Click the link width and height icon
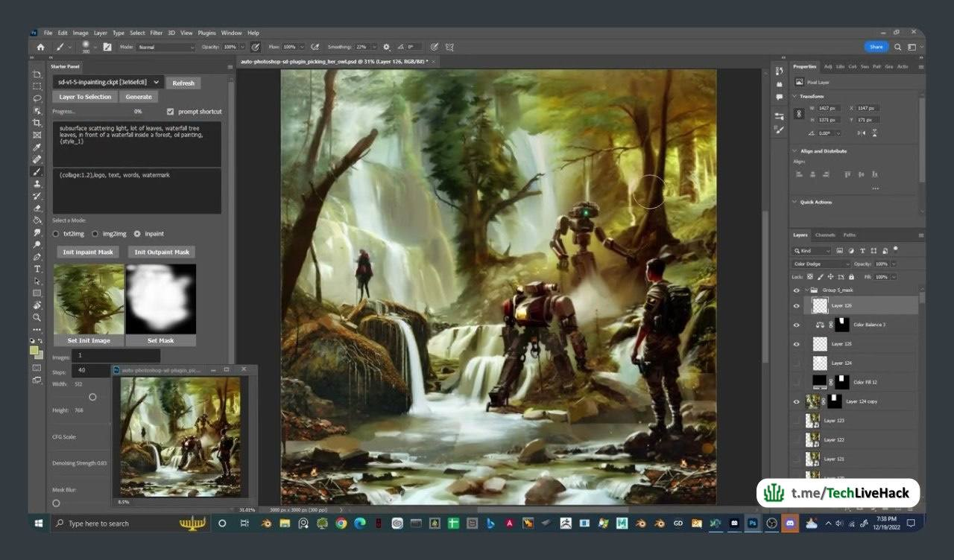 [x=799, y=114]
